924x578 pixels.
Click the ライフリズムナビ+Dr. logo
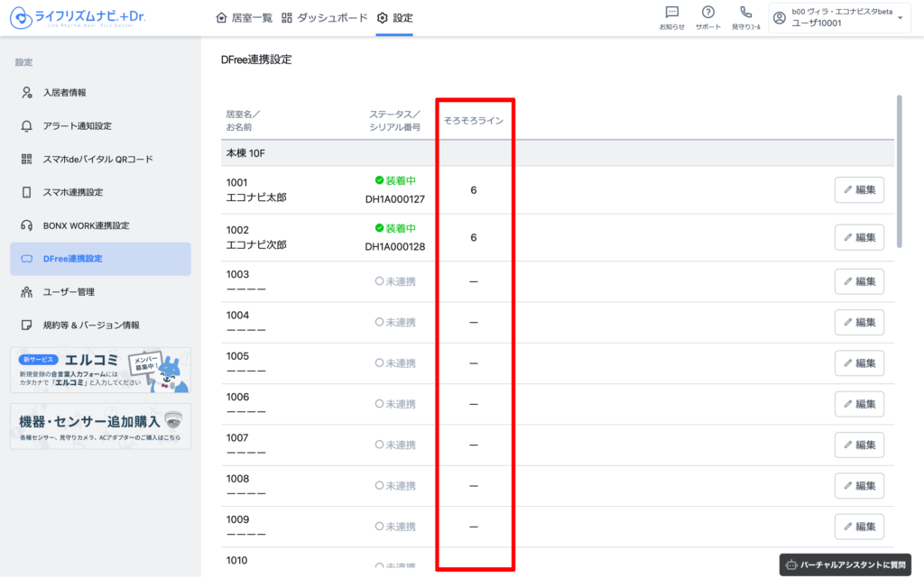click(x=78, y=18)
